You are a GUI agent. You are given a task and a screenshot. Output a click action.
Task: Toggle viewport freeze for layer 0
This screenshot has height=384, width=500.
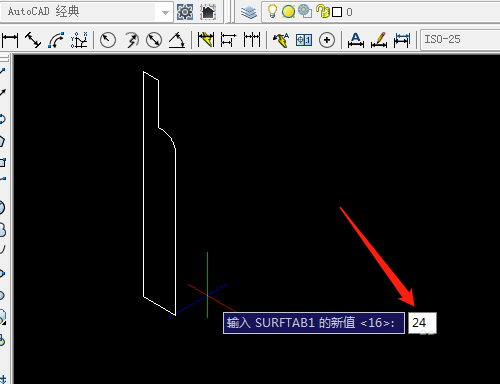pos(305,11)
